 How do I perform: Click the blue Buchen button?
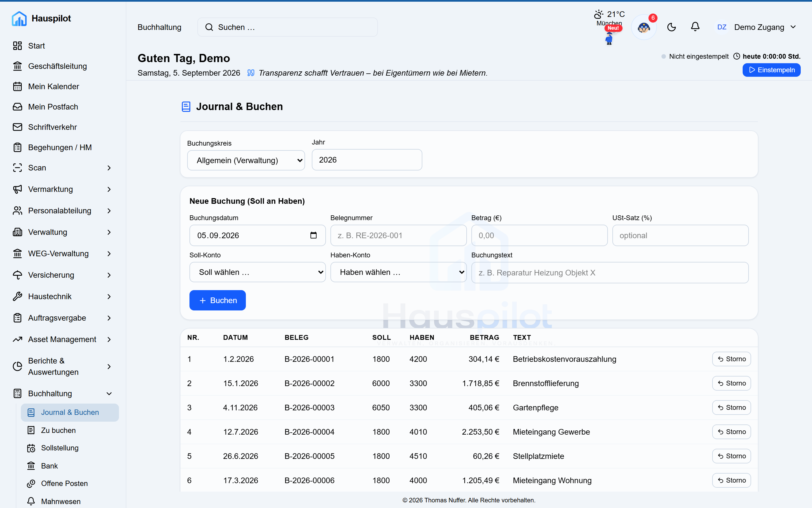[x=217, y=300]
